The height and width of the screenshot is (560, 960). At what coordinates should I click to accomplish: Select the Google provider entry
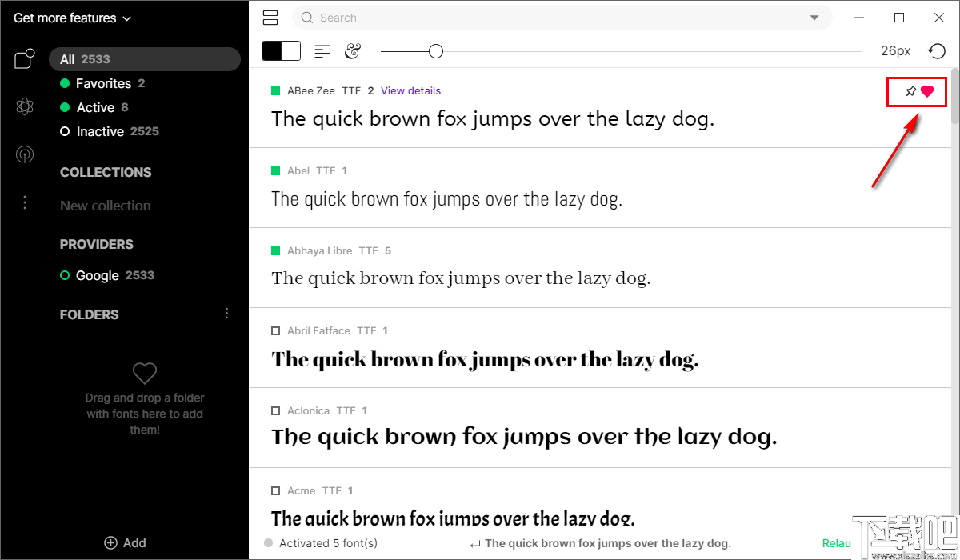(x=107, y=275)
